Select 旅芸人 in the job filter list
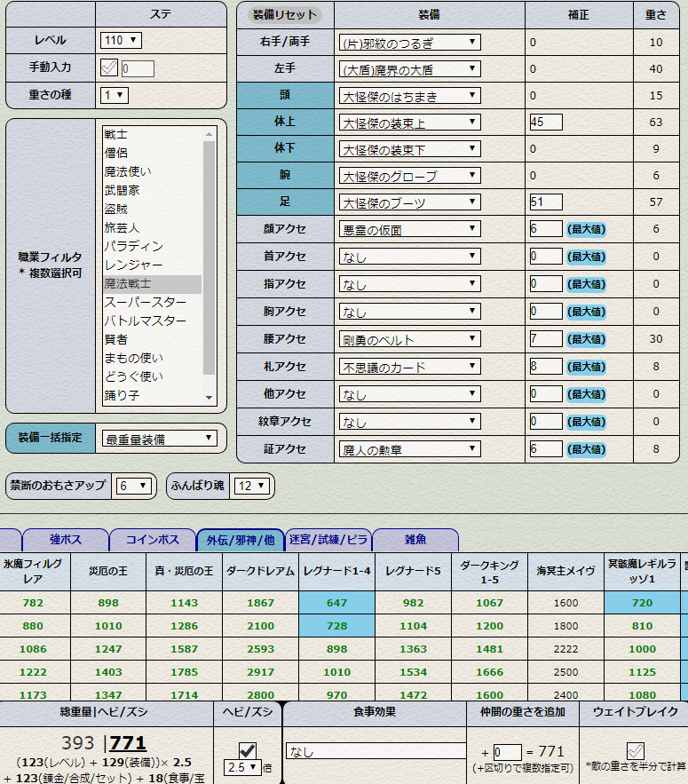Viewport: 688px width, 784px height. pyautogui.click(x=153, y=227)
